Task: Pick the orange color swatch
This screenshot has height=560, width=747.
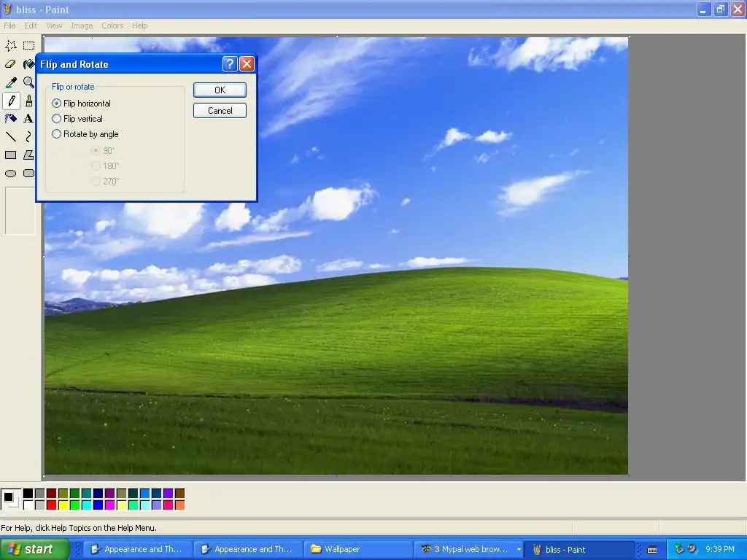Action: [x=179, y=505]
